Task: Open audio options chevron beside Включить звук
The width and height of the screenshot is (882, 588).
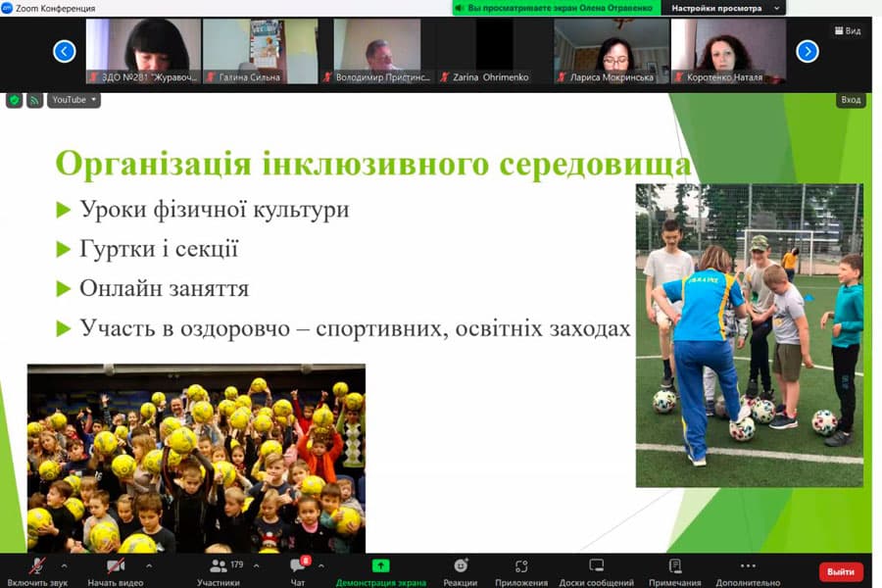Action: pyautogui.click(x=64, y=564)
